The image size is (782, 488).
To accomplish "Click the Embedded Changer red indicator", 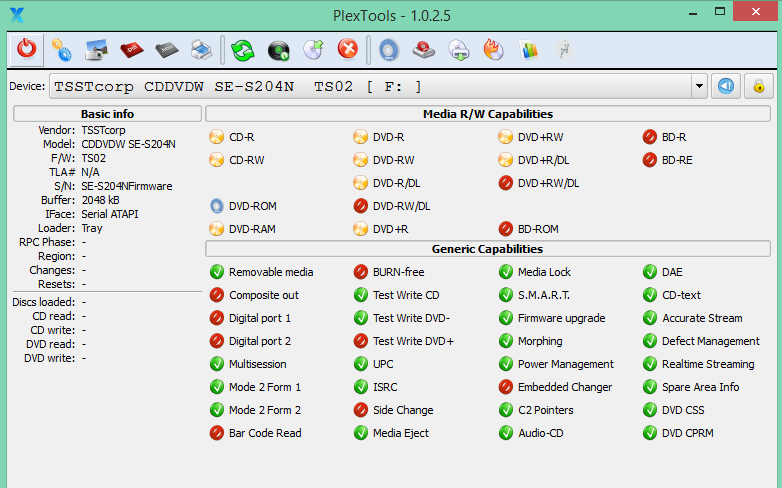I will pos(505,386).
